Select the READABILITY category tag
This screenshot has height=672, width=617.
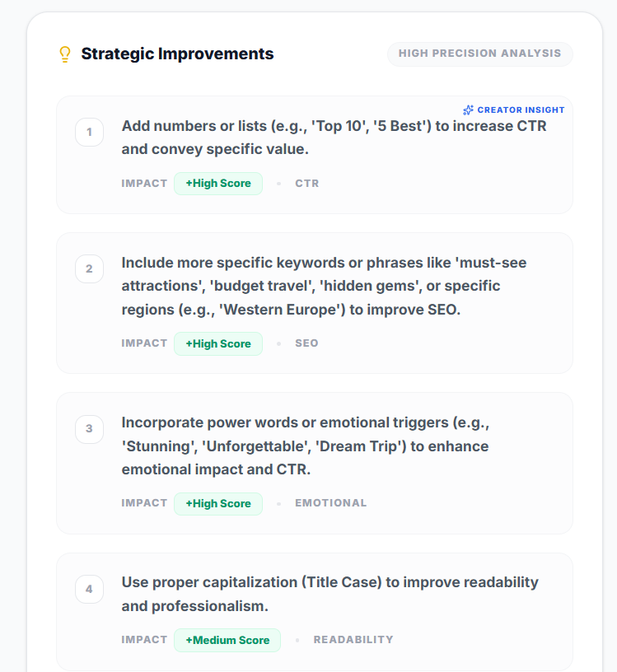[x=353, y=640]
